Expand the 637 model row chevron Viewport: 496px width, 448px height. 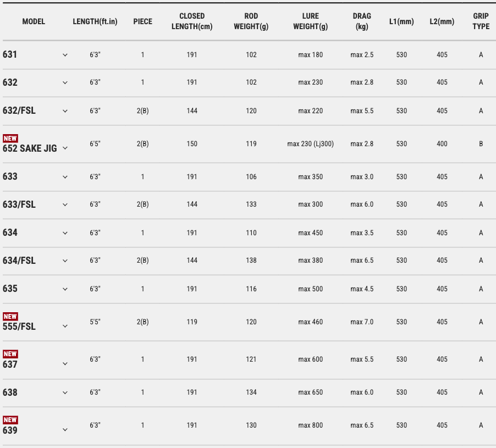coord(65,364)
